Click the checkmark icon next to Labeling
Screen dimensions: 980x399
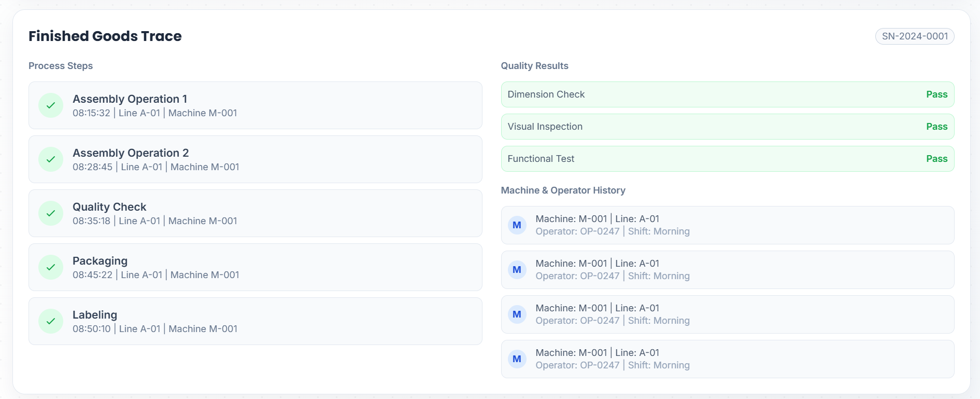point(51,321)
